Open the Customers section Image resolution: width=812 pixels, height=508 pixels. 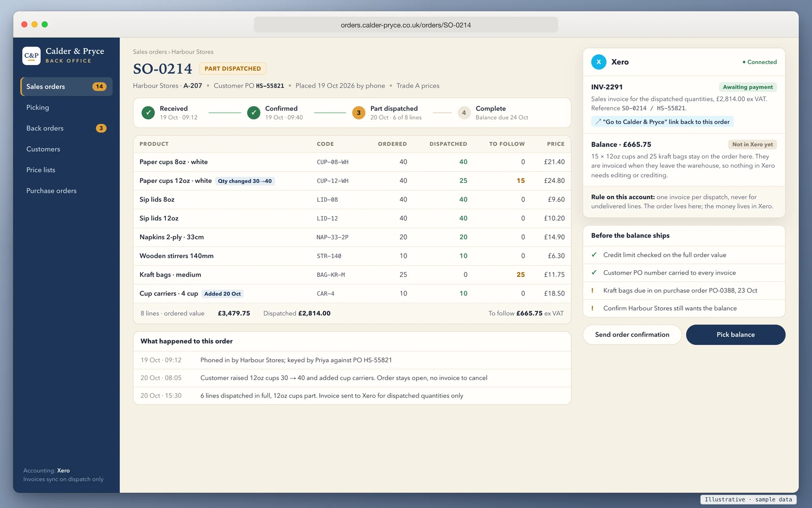tap(66, 149)
